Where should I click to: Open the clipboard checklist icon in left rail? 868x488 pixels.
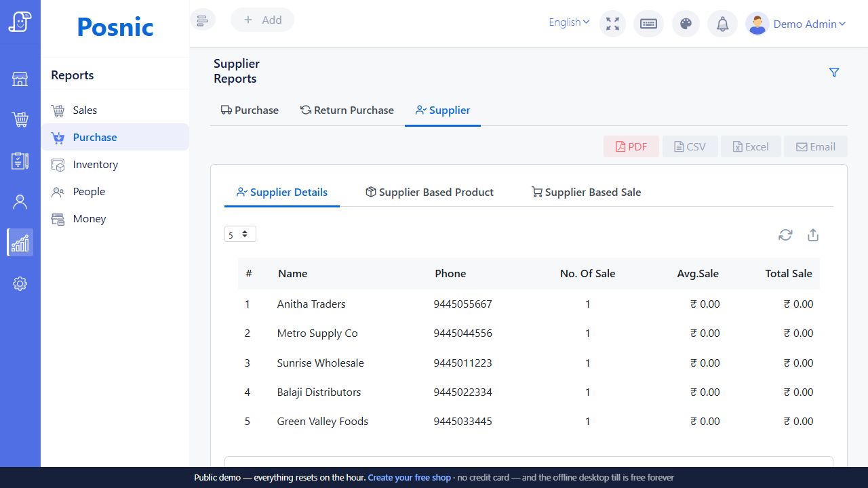[20, 161]
